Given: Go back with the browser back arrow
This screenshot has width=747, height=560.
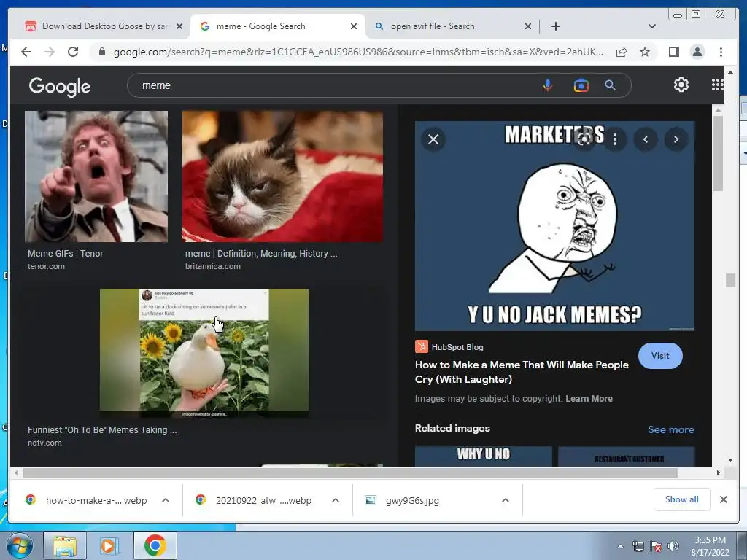Looking at the screenshot, I should [26, 52].
